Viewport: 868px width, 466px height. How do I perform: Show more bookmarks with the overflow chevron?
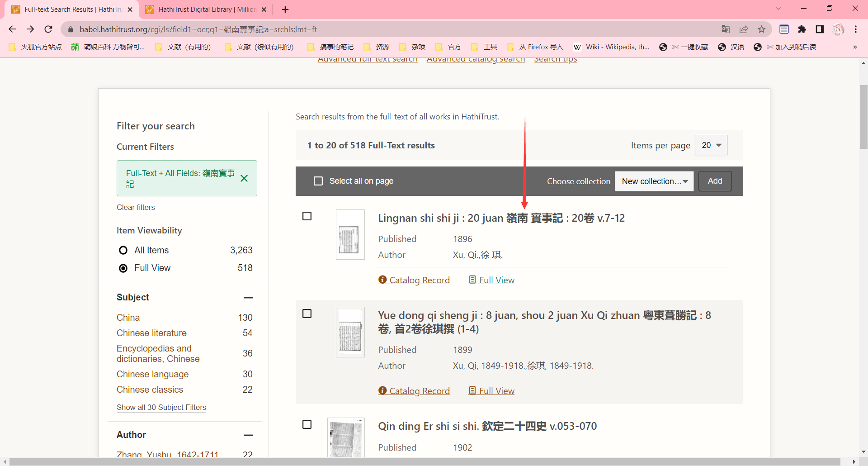click(x=855, y=47)
